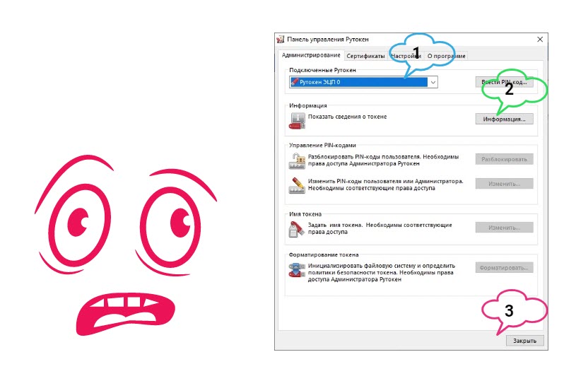Click Изменить... button for PIN codes

(504, 184)
